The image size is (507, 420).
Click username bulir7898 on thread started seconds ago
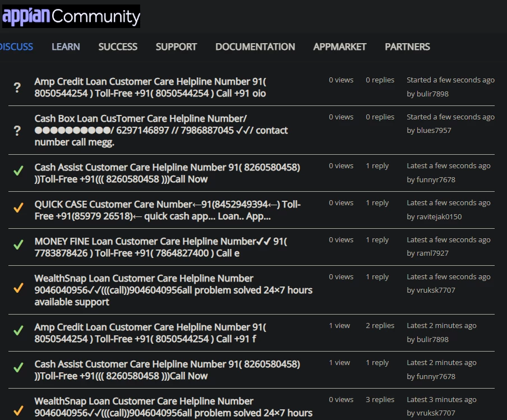[432, 94]
